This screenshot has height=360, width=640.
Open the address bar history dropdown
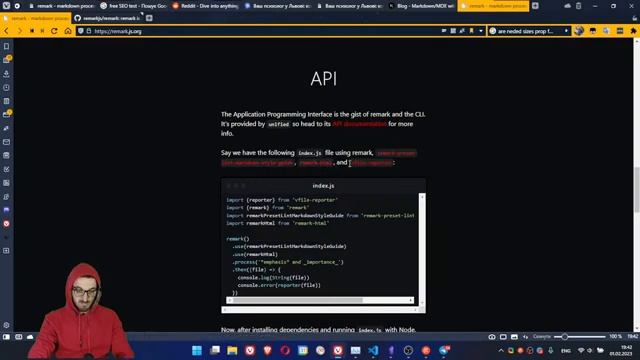point(481,31)
